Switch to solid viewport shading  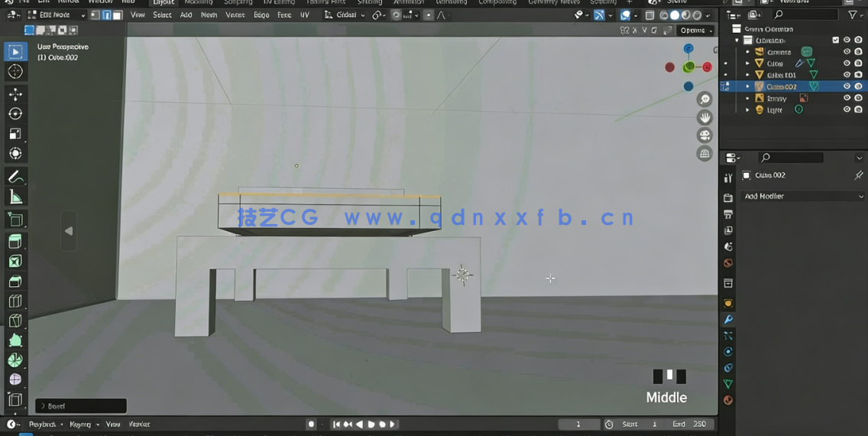[675, 15]
